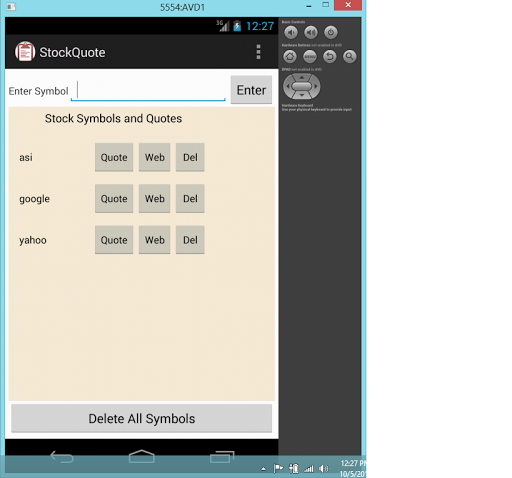The height and width of the screenshot is (478, 512).
Task: Open Web page for google
Action: coord(154,199)
